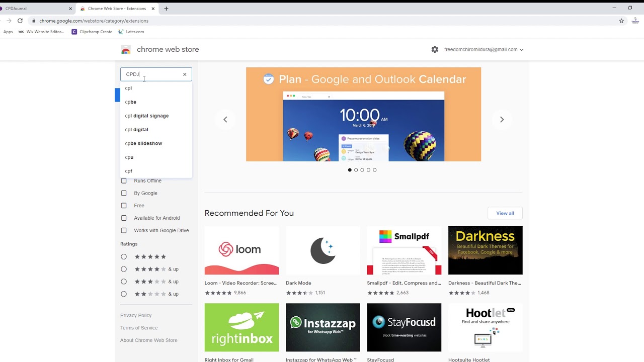This screenshot has height=362, width=644.
Task: Open the Privacy Policy link
Action: pos(136,315)
